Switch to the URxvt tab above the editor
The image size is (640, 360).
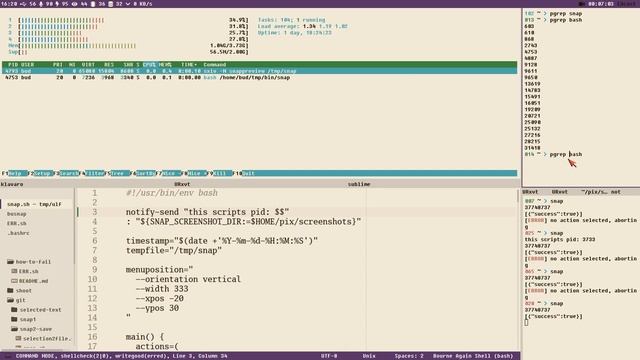182,184
